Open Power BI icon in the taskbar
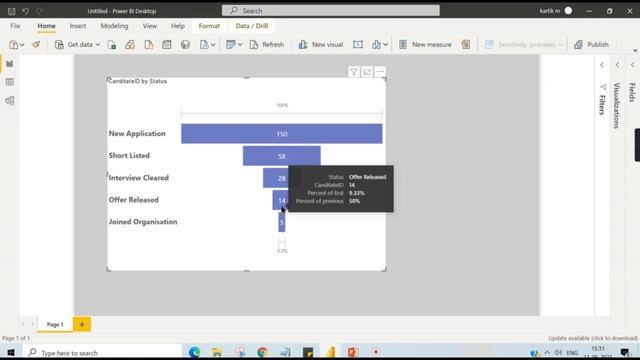The image size is (640, 360). pos(331,352)
